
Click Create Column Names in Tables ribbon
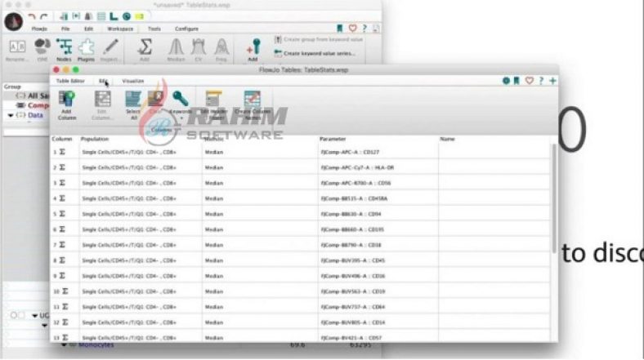253,105
